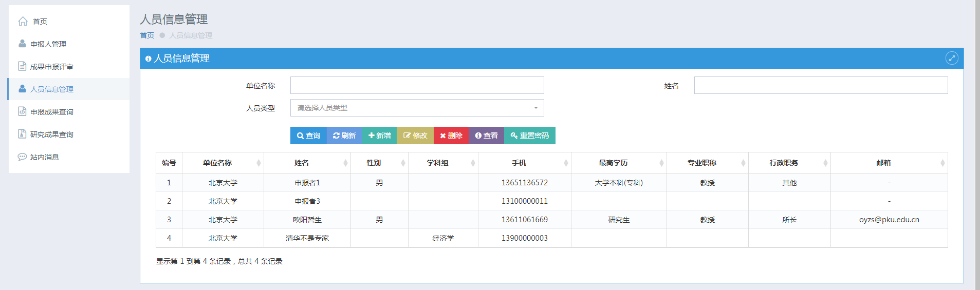Click the fullscreen expand icon in panel header
Viewport: 980px width, 290px height.
[x=952, y=58]
